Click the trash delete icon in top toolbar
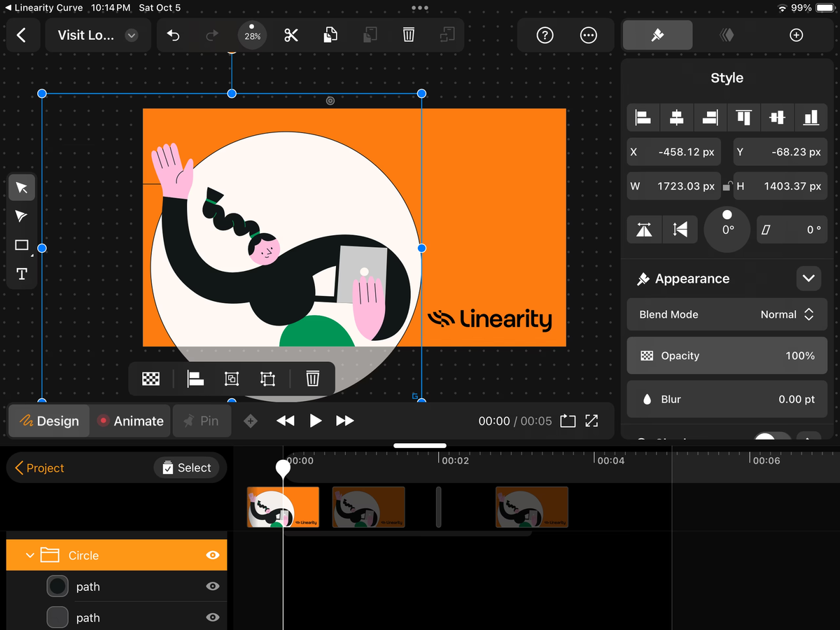This screenshot has height=630, width=840. [409, 35]
